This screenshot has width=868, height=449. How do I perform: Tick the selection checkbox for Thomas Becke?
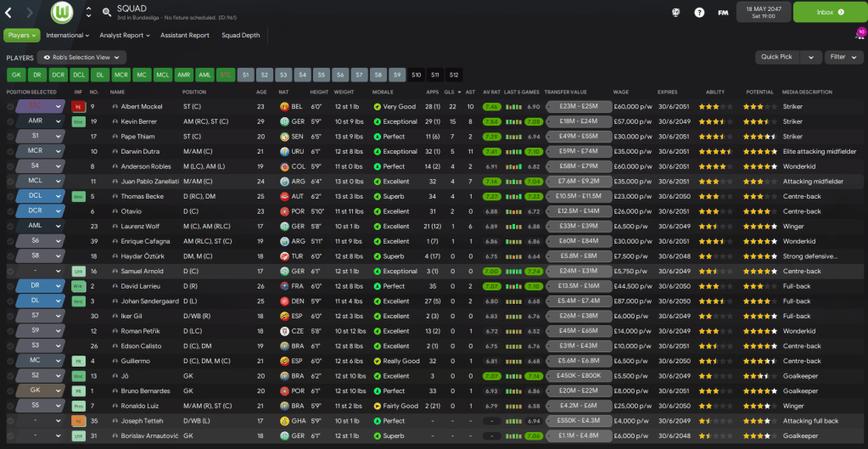click(10, 196)
